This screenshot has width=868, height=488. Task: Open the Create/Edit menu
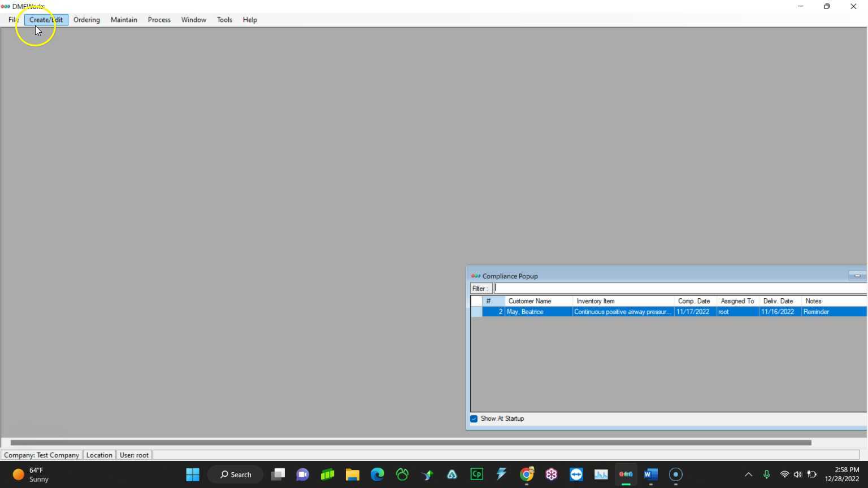click(x=46, y=20)
